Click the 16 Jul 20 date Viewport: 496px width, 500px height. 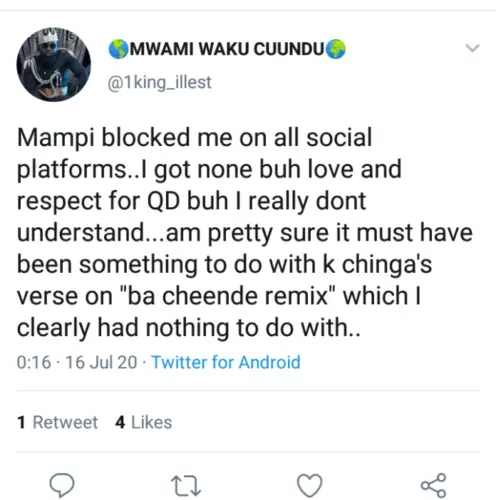pos(101,362)
